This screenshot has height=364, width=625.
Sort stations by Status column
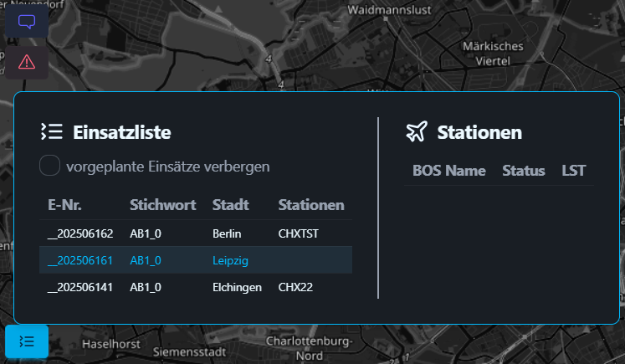(524, 171)
